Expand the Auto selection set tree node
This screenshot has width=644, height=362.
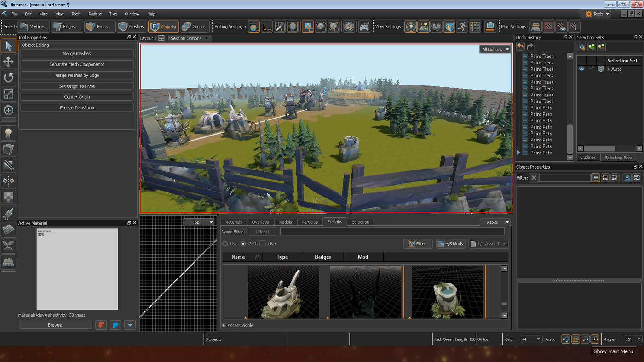(608, 69)
